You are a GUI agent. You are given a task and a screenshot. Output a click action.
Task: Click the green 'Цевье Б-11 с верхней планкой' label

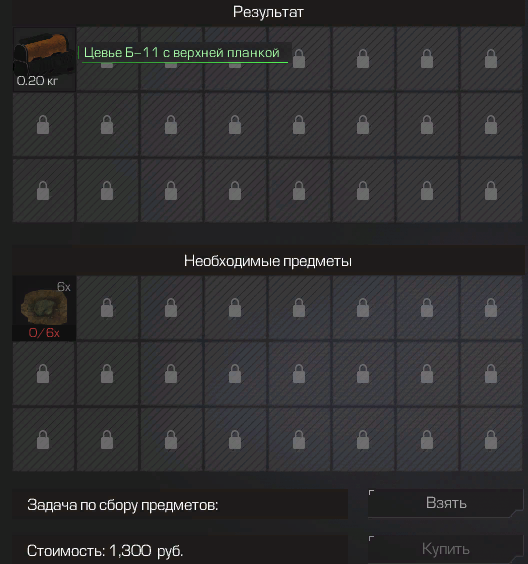pyautogui.click(x=182, y=53)
